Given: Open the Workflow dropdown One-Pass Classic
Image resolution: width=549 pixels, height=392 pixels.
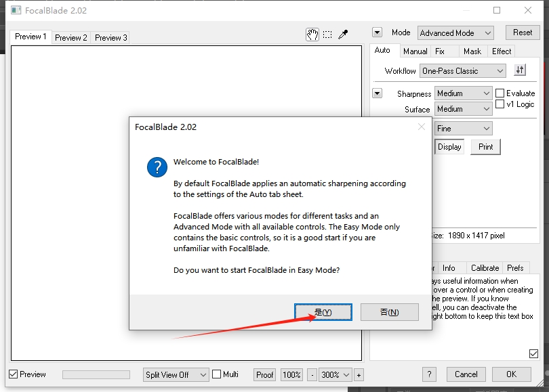Looking at the screenshot, I should 462,71.
